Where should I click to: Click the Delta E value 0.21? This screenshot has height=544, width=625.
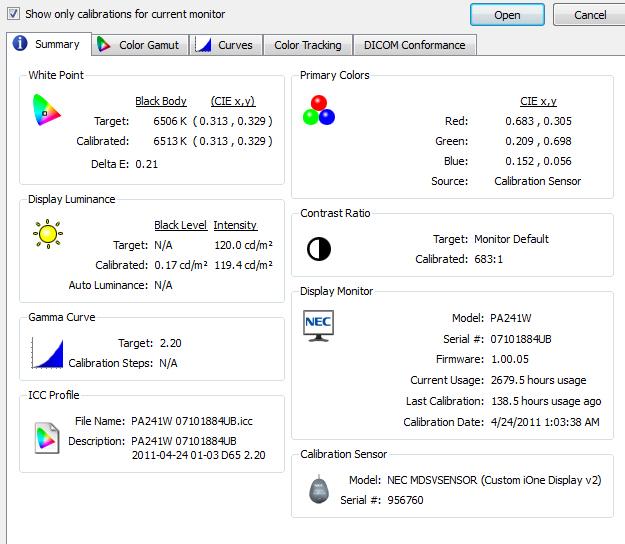click(147, 164)
